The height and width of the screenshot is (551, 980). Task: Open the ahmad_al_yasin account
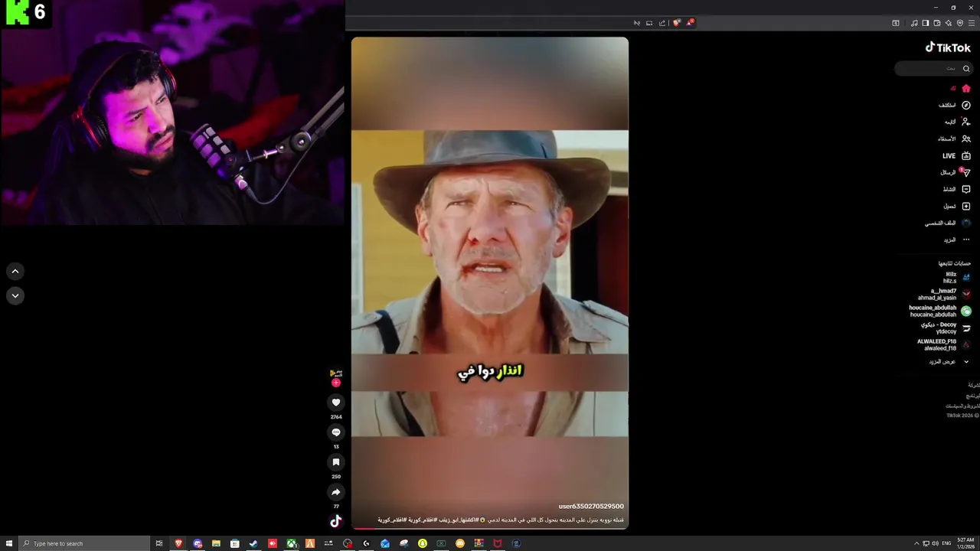click(945, 294)
